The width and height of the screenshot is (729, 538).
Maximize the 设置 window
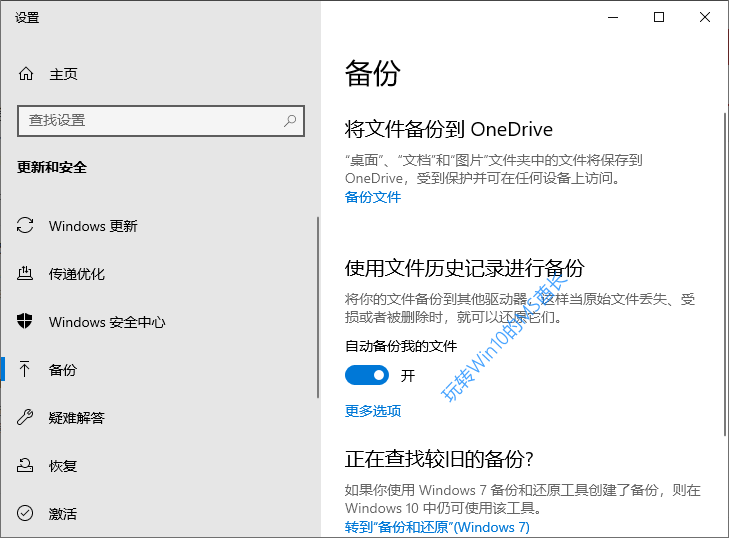(659, 18)
